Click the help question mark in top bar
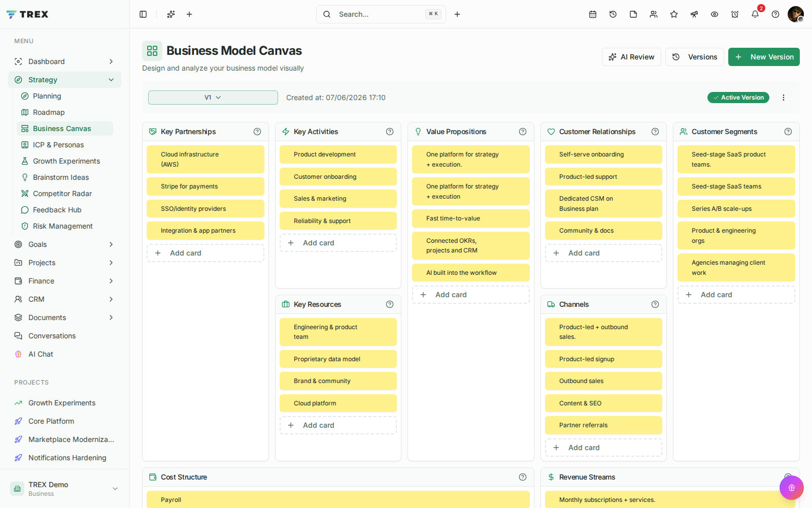The height and width of the screenshot is (508, 812). [775, 14]
